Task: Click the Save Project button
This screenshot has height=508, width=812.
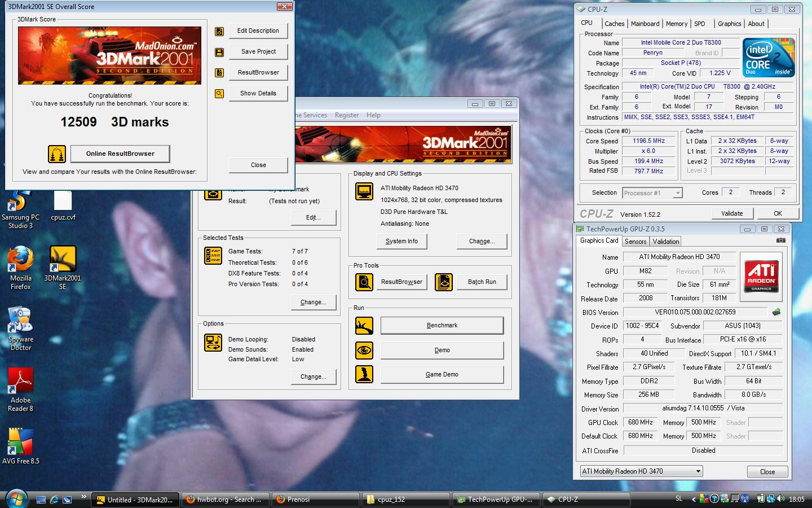Action: [258, 52]
